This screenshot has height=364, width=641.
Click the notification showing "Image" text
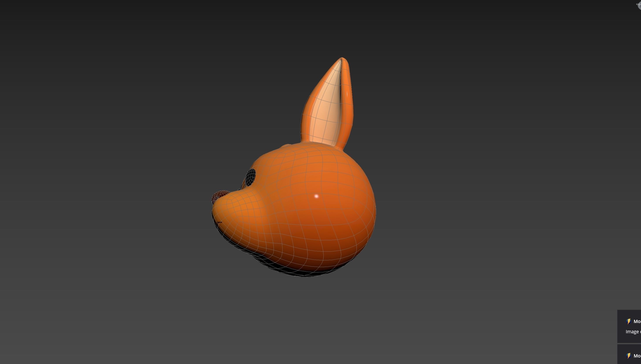pyautogui.click(x=629, y=326)
